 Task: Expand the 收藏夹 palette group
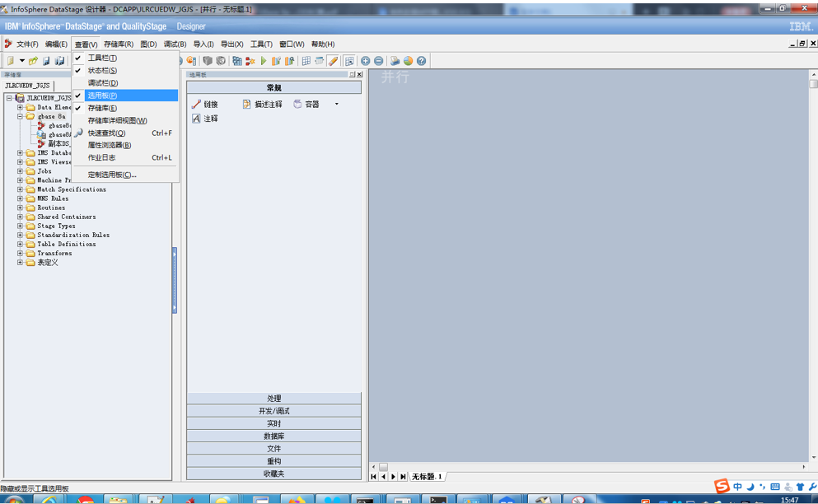[x=273, y=474]
